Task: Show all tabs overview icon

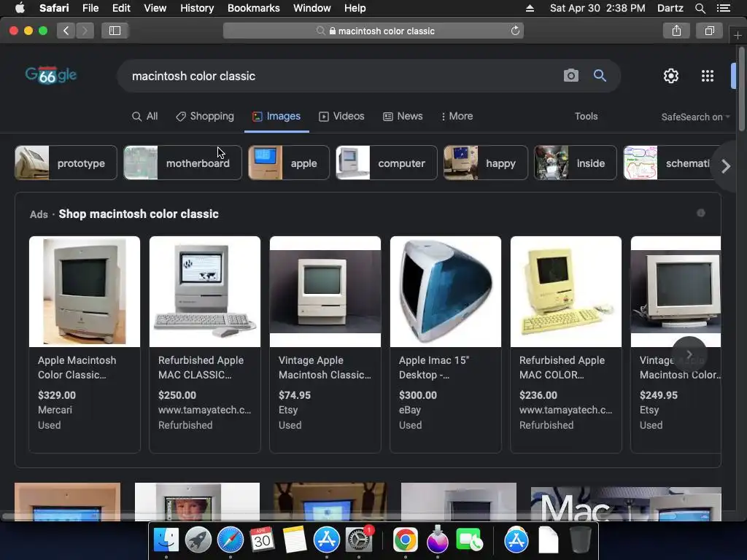Action: pyautogui.click(x=709, y=31)
